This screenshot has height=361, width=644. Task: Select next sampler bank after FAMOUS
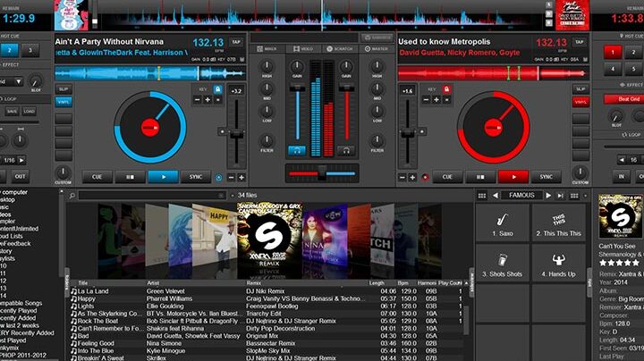point(548,196)
